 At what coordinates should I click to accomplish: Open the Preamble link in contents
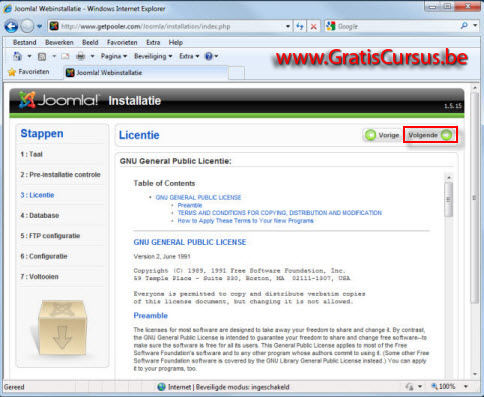coord(190,205)
